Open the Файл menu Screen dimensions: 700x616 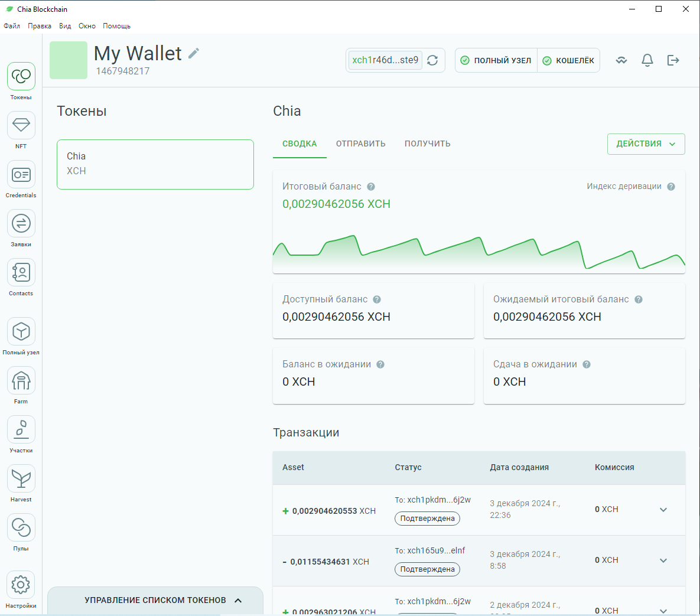[12, 26]
